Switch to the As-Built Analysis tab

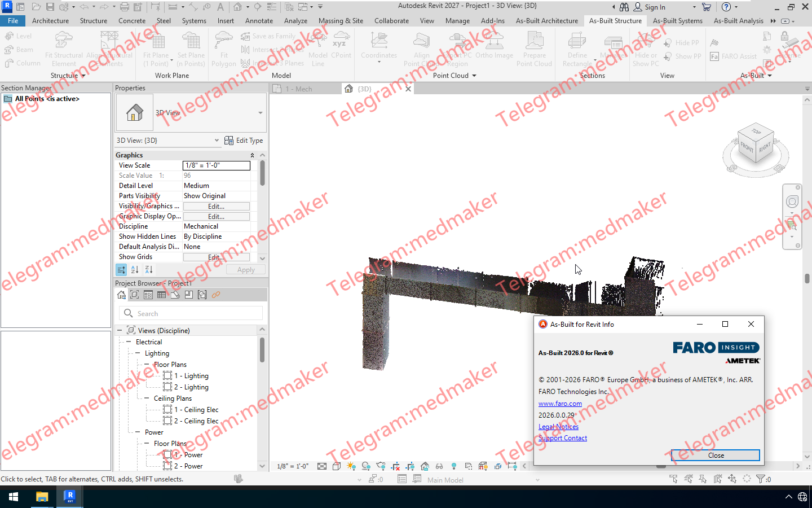[x=738, y=21]
